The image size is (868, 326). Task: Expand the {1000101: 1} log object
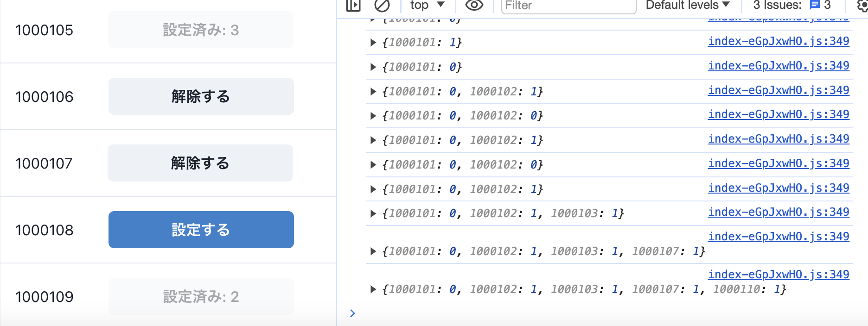[x=373, y=43]
